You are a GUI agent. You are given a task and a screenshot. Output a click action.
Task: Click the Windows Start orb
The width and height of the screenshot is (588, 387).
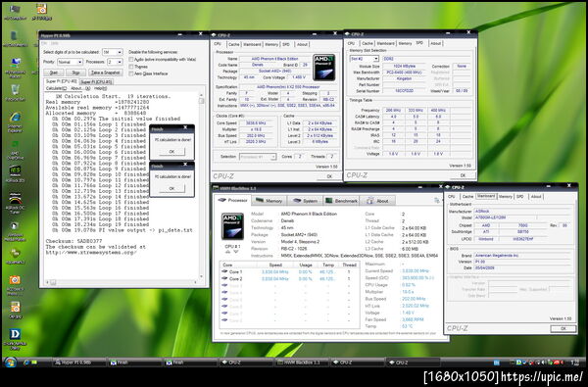(10, 363)
